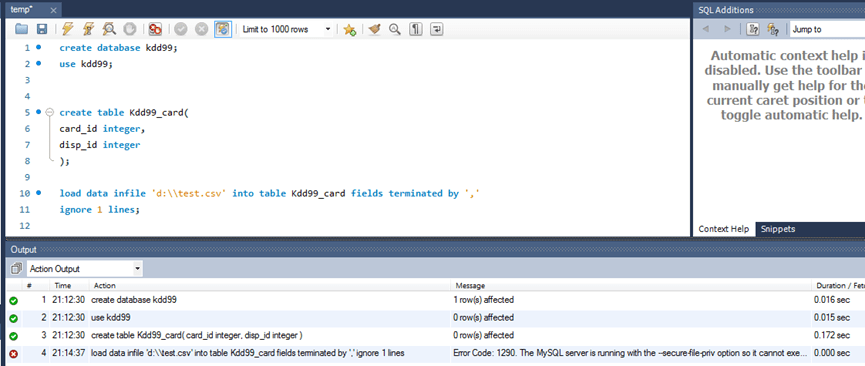This screenshot has width=865, height=366.
Task: Select the temp* query tab
Action: click(x=31, y=9)
